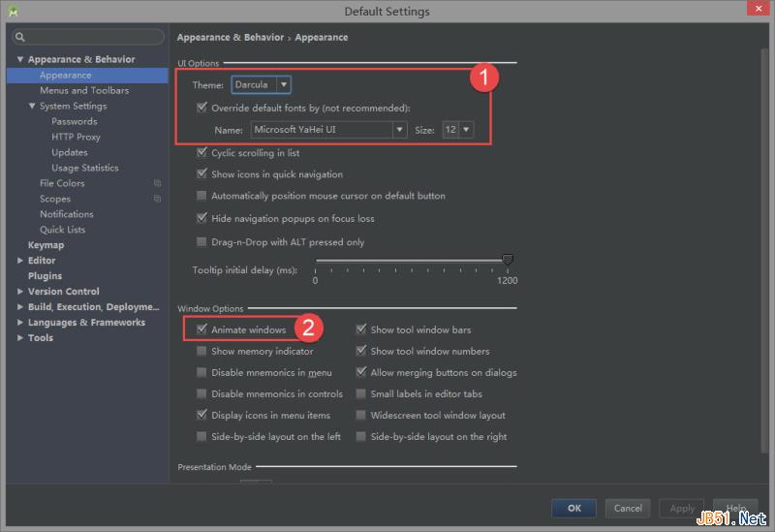This screenshot has height=532, width=775.
Task: Open Keymap settings page
Action: coord(46,245)
